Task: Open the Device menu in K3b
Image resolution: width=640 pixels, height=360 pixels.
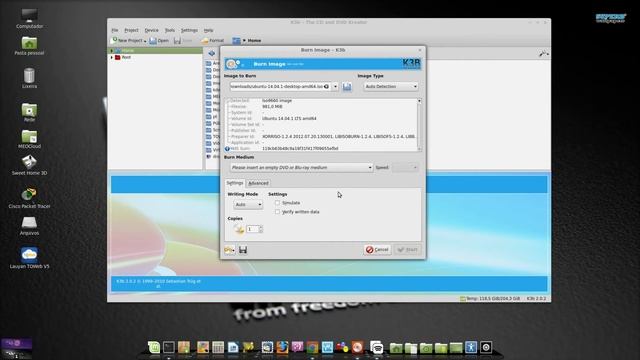Action: [151, 30]
